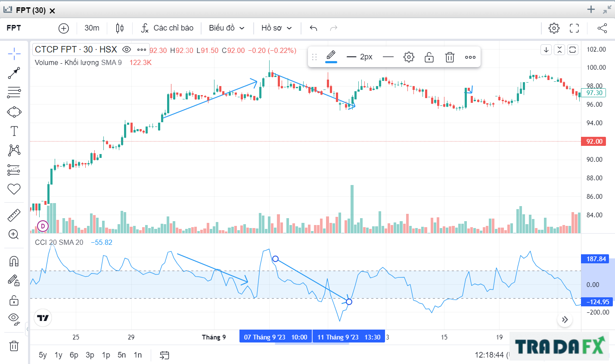This screenshot has height=364, width=615.
Task: Select the 5y date range
Action: [x=43, y=355]
